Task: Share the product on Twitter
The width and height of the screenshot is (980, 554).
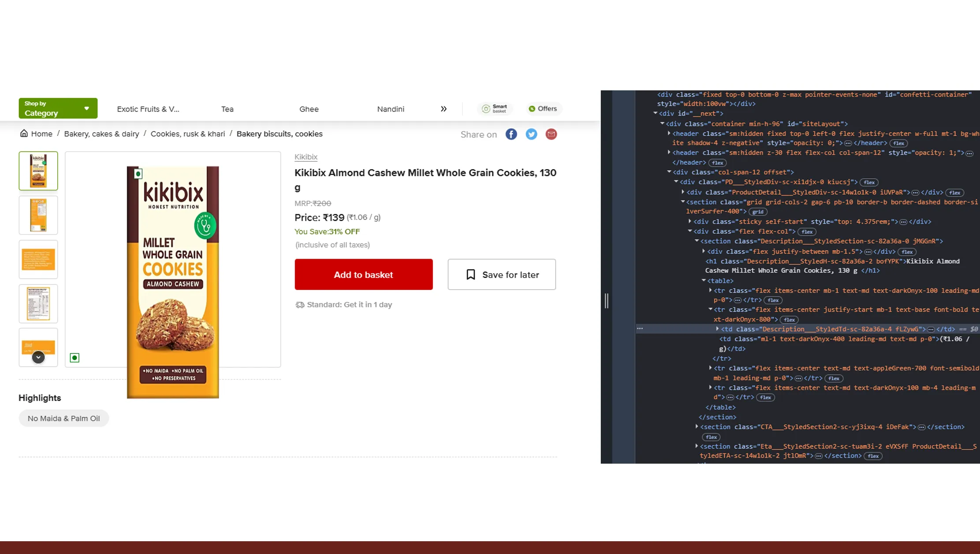Action: [x=531, y=134]
